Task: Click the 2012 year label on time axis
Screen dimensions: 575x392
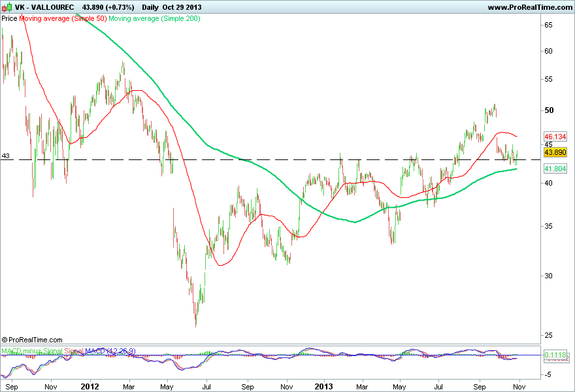Action: (x=90, y=387)
